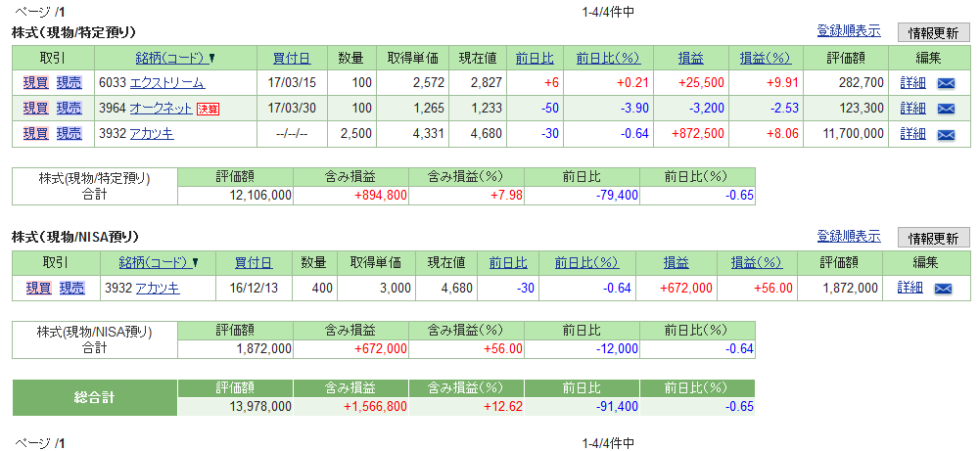The height and width of the screenshot is (451, 980).
Task: Sort NISA預り table by 買付日
Action: coord(254,263)
